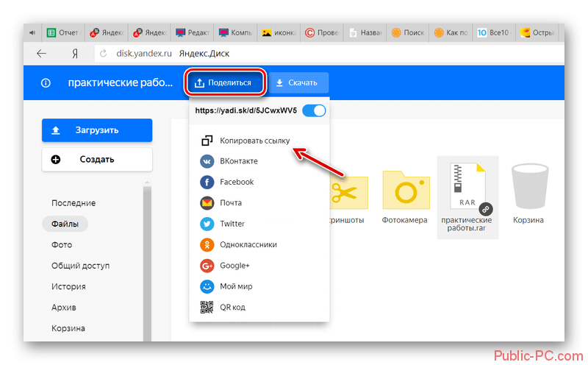Click the blue VK logo icon
This screenshot has height=365, width=588.
pyautogui.click(x=207, y=161)
